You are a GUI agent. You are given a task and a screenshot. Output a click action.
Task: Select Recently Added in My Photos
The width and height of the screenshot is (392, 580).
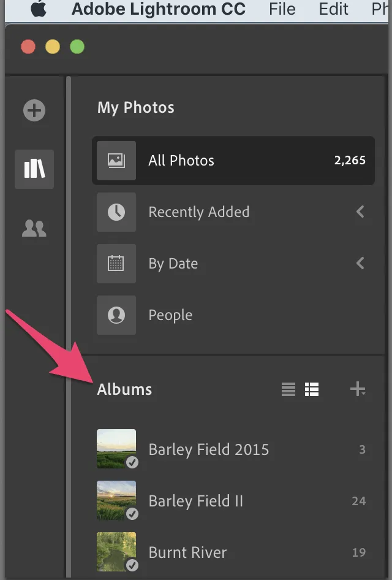tap(233, 212)
